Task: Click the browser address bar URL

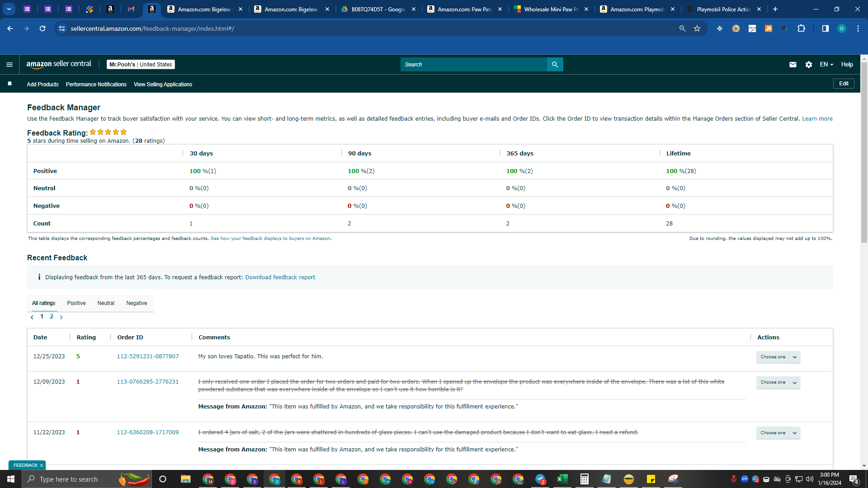Action: (152, 28)
